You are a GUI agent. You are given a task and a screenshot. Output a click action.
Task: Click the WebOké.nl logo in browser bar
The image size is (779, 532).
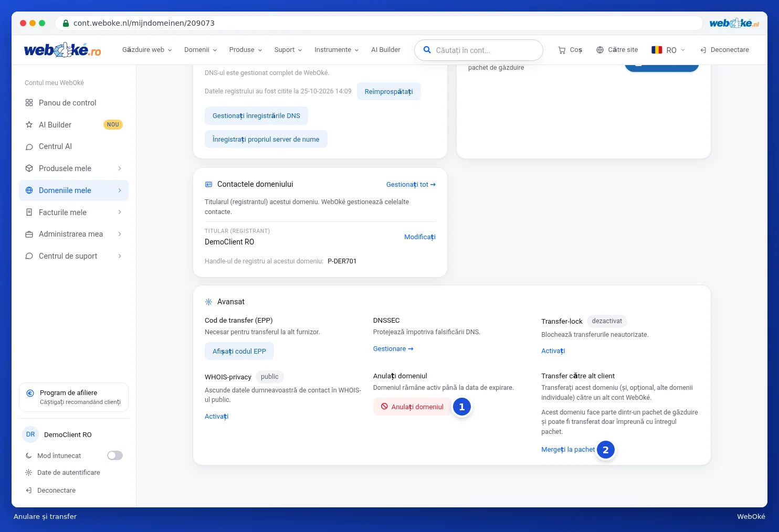(734, 23)
